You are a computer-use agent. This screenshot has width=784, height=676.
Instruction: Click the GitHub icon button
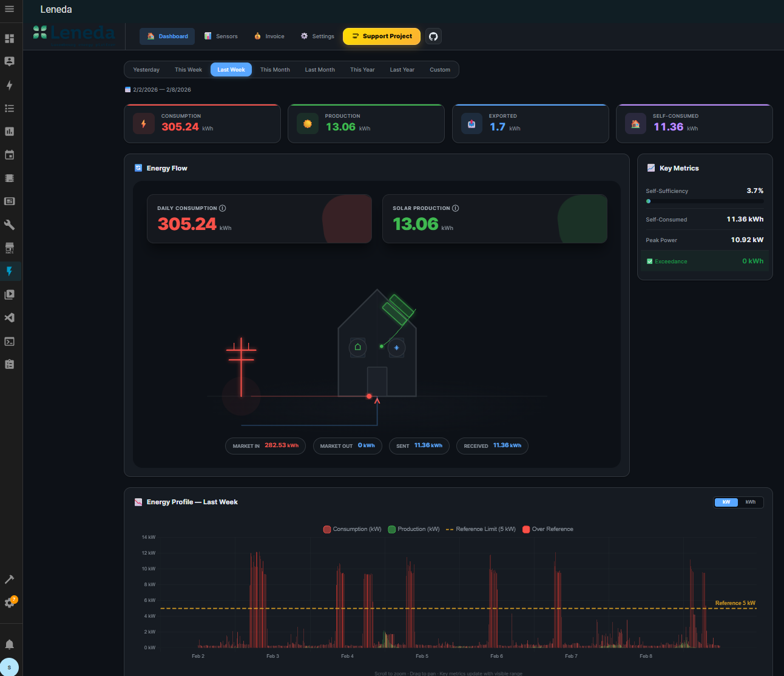[433, 36]
